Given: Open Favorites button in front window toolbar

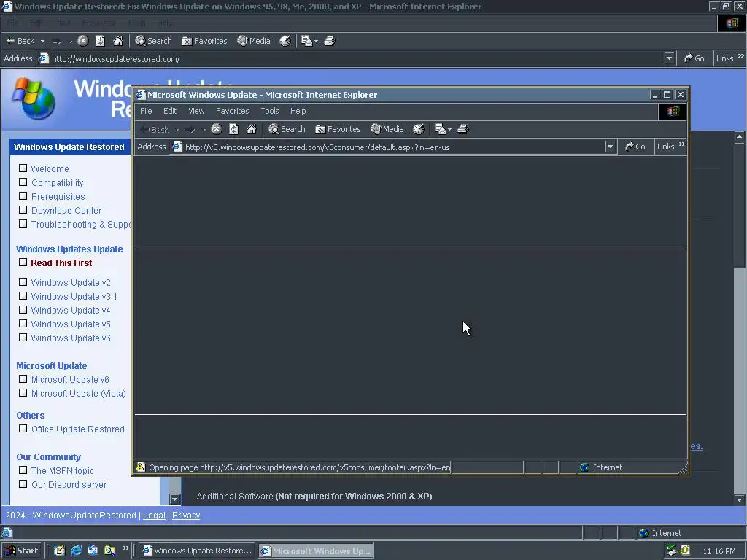Looking at the screenshot, I should 338,129.
